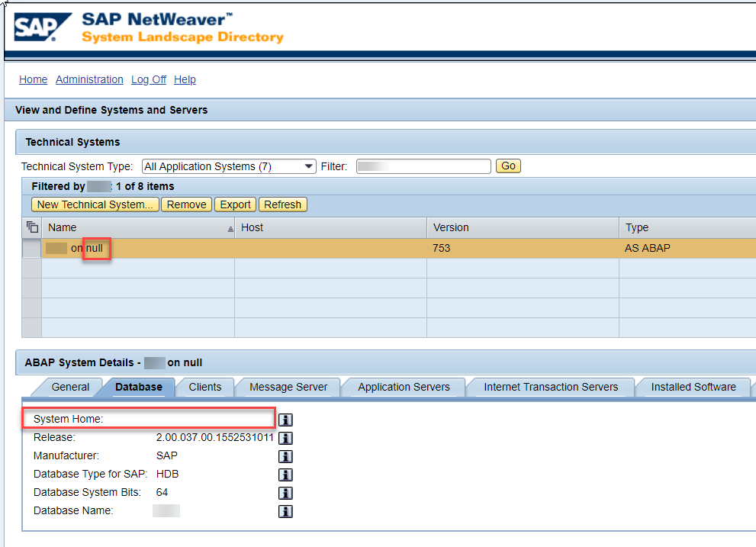The height and width of the screenshot is (547, 756).
Task: Focus the Filter input field
Action: [423, 166]
